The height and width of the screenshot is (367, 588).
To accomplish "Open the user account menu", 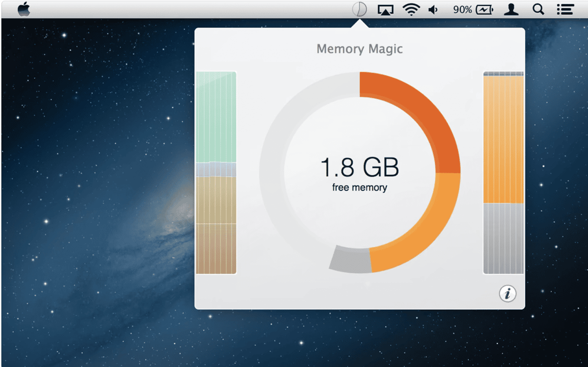I will point(511,9).
